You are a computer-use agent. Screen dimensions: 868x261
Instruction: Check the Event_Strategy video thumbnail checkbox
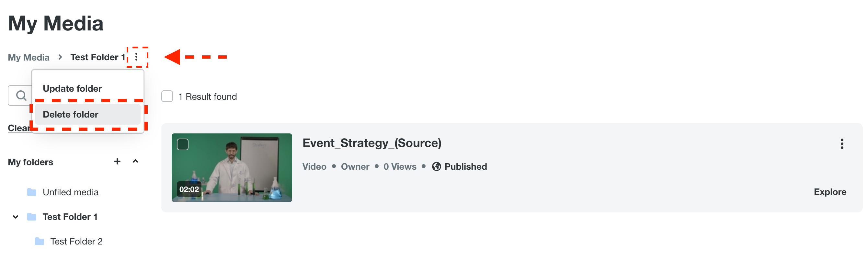[183, 144]
